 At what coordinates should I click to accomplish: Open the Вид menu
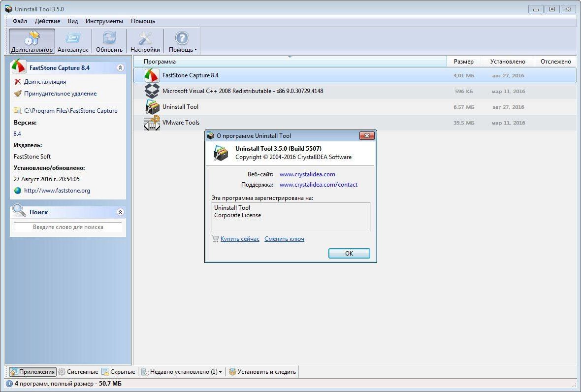click(x=73, y=21)
